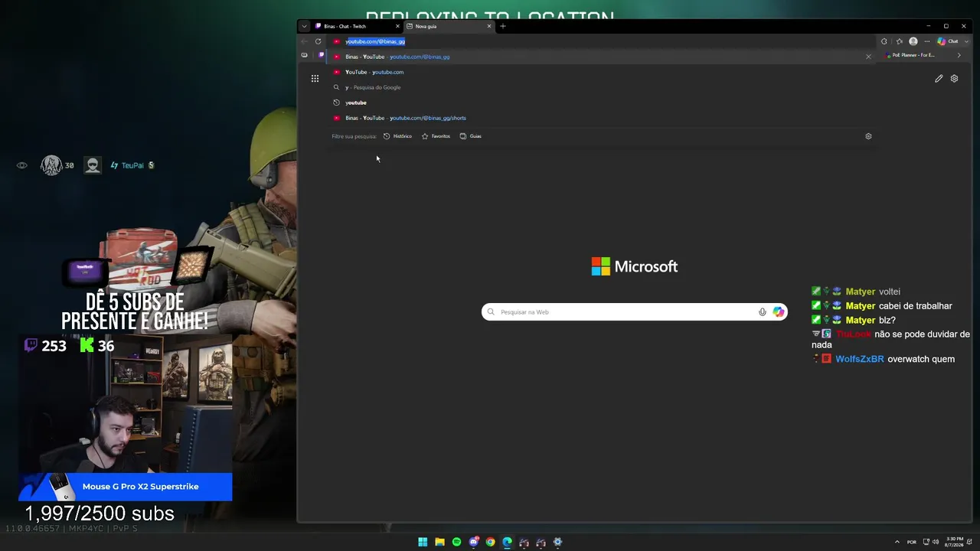Show hidden system tray icons
The width and height of the screenshot is (980, 551).
tap(897, 542)
